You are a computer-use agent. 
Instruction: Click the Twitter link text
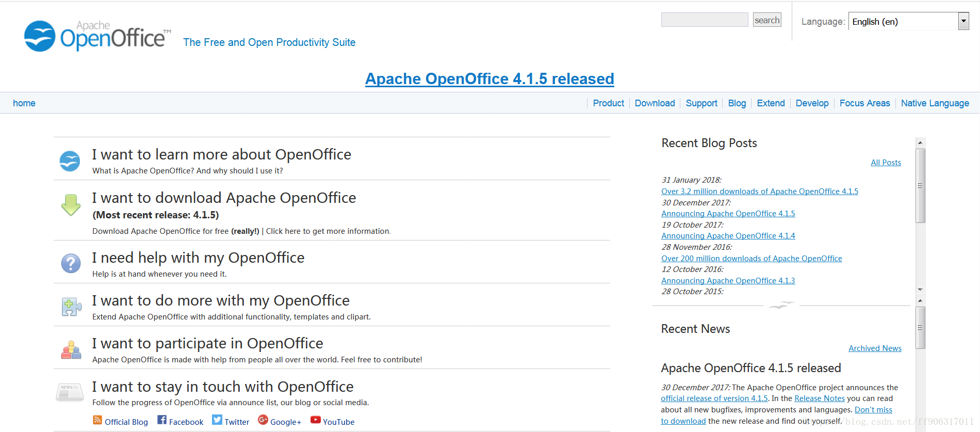point(237,422)
